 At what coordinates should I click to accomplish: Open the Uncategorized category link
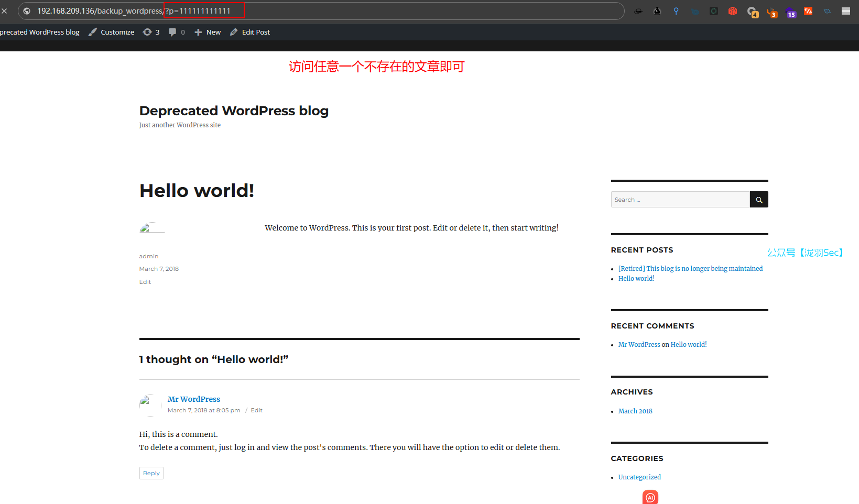coord(639,477)
